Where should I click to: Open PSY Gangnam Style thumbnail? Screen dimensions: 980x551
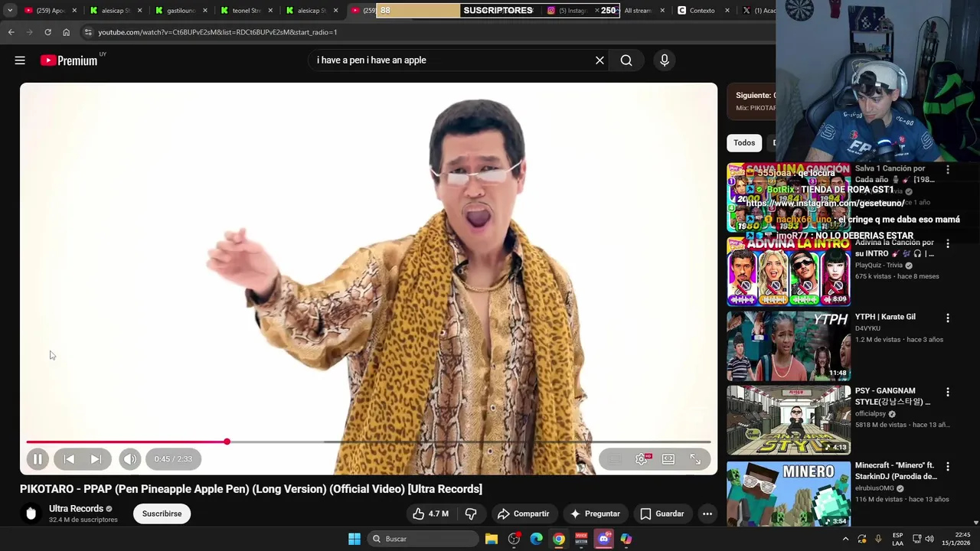click(789, 420)
